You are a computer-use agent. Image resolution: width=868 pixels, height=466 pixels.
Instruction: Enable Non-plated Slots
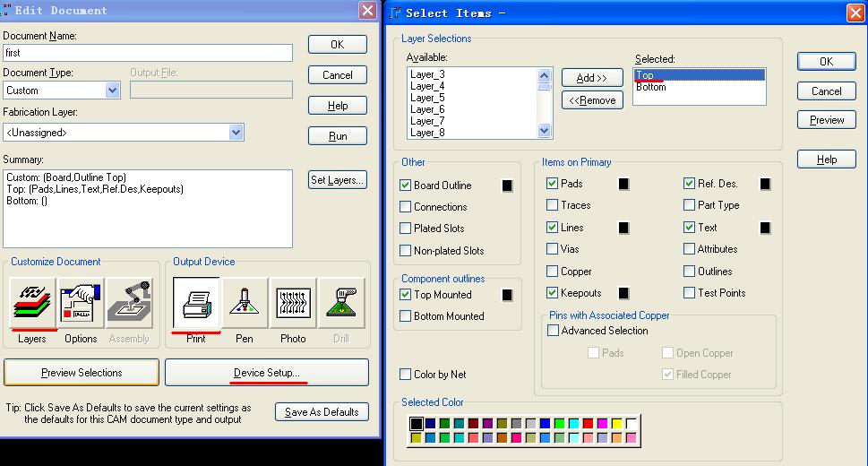405,250
